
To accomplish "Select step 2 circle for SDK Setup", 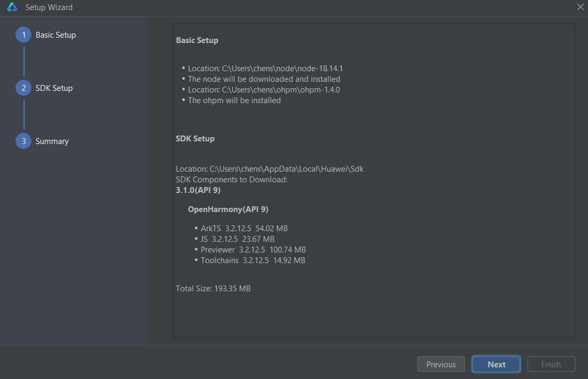I will click(x=23, y=88).
